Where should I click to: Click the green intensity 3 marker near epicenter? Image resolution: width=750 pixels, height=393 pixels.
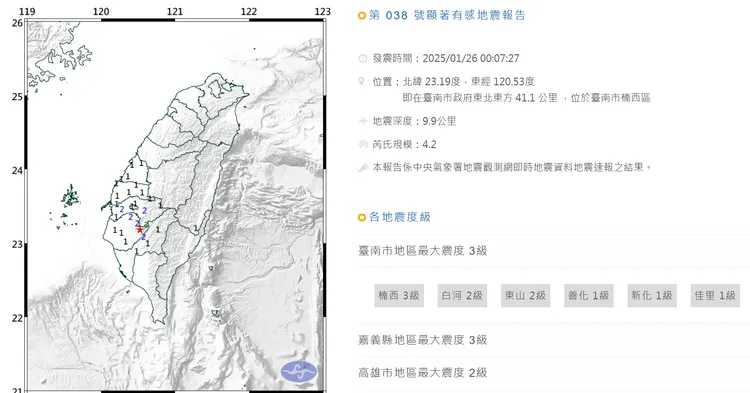147,225
